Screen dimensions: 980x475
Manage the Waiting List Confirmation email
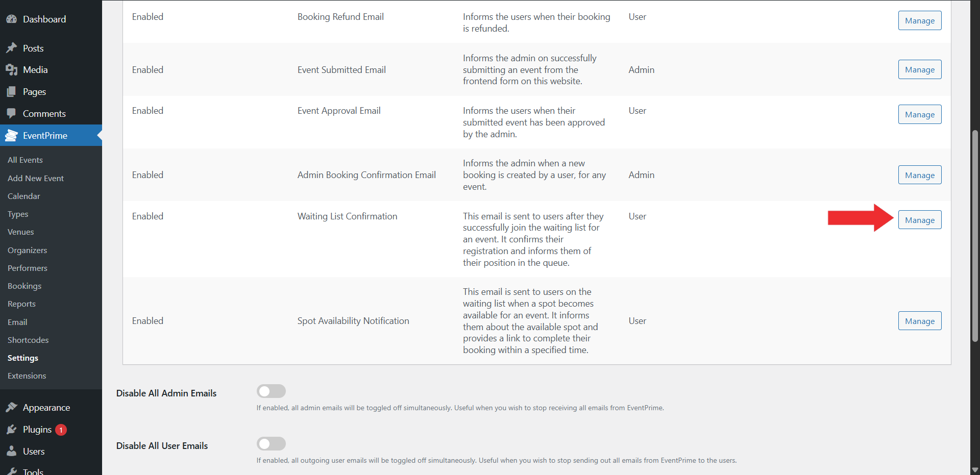(x=919, y=220)
